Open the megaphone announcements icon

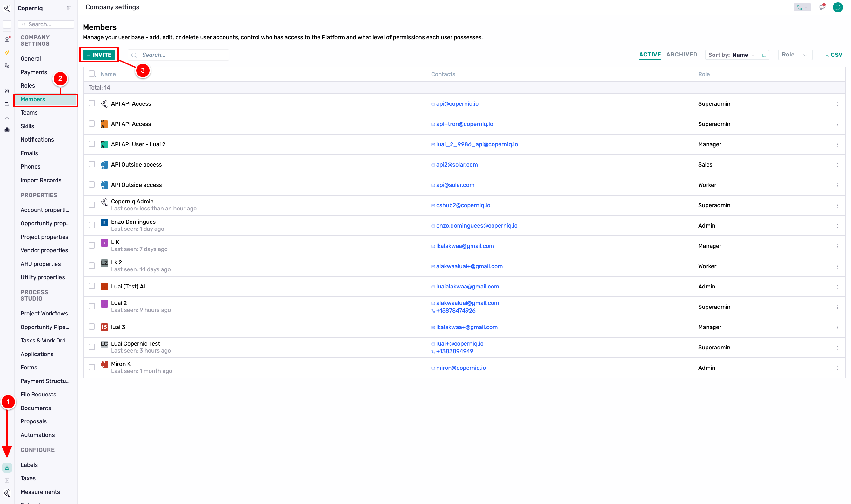822,7
